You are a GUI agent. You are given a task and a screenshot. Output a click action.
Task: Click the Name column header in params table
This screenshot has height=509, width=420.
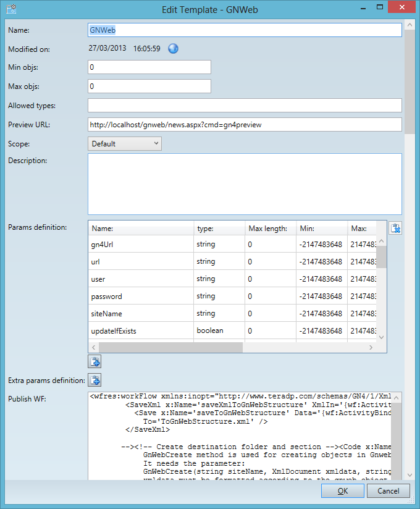coord(141,228)
